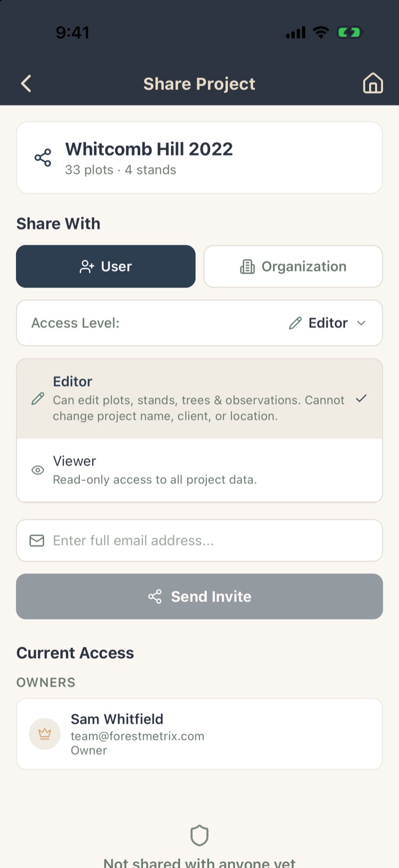Tap the team@forestmetrix.com email text
Screen dimensions: 399x868
coord(137,736)
